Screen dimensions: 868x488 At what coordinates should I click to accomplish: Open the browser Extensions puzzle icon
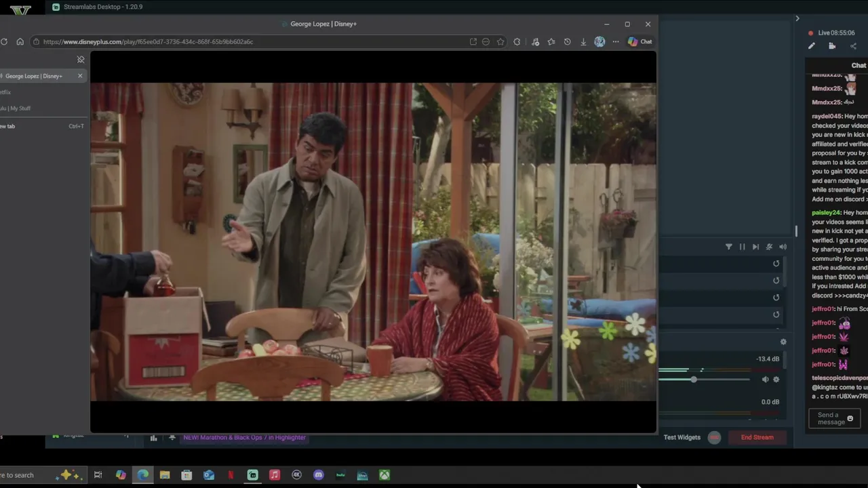pos(517,41)
